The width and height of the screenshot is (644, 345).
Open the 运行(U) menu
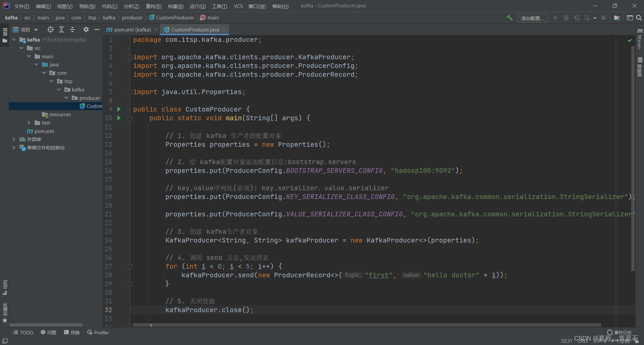pyautogui.click(x=198, y=6)
